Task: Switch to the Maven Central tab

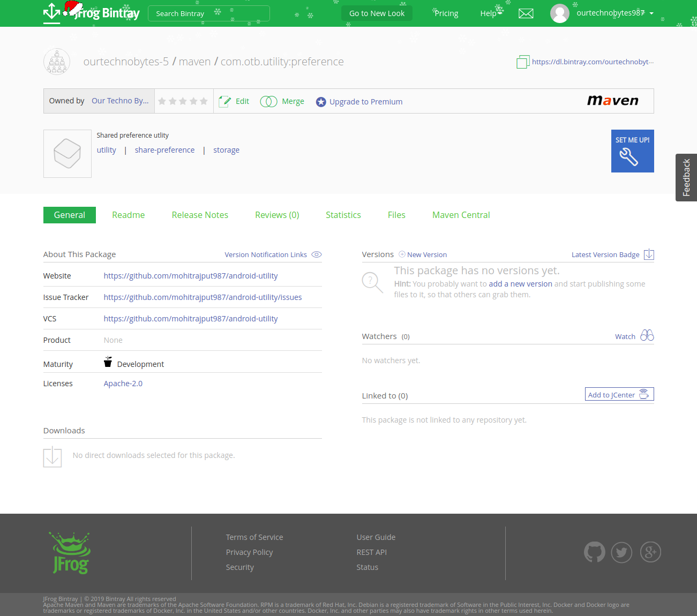Action: pyautogui.click(x=461, y=215)
